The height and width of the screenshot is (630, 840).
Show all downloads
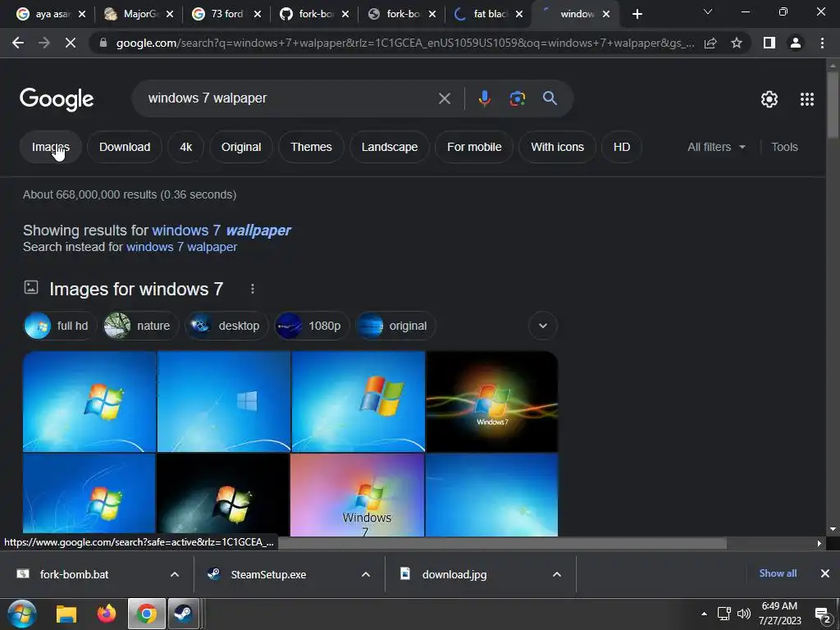[x=778, y=573]
